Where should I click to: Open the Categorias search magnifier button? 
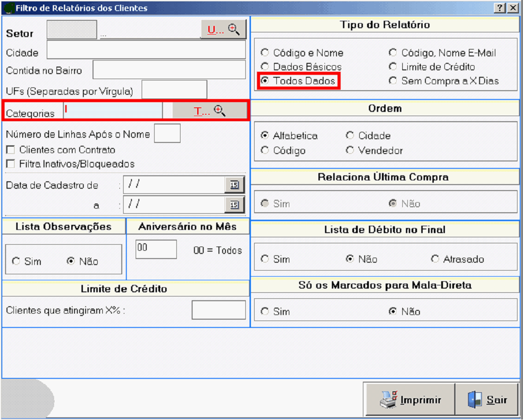210,111
